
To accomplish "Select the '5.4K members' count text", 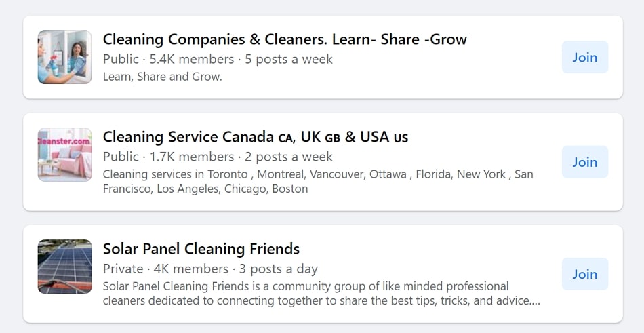I will coord(191,59).
